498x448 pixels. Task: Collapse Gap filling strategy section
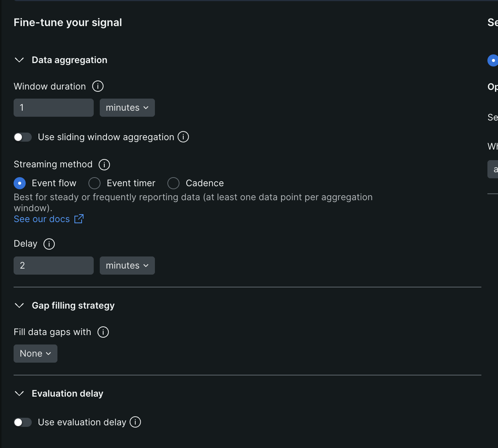coord(19,306)
